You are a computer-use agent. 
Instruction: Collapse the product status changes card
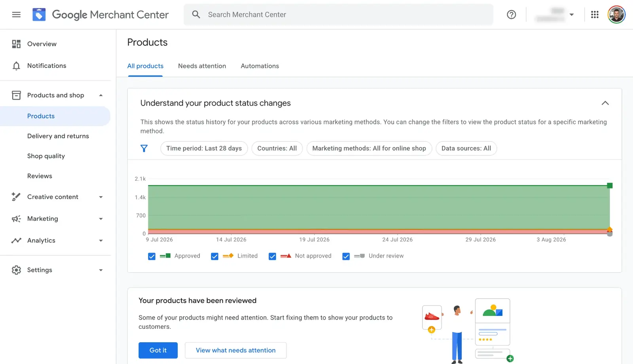605,103
